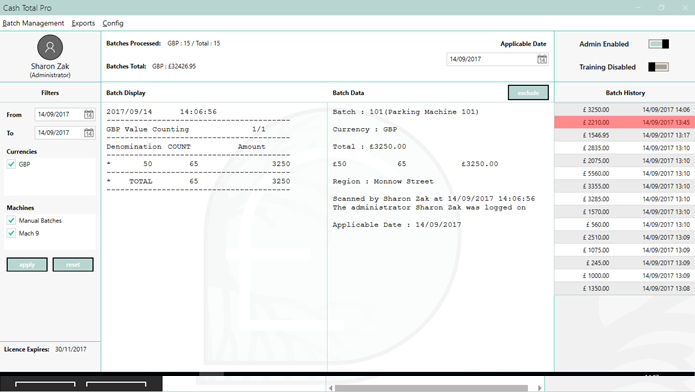This screenshot has height=392, width=695.
Task: Uncheck the Manual Batches checkbox
Action: point(11,220)
